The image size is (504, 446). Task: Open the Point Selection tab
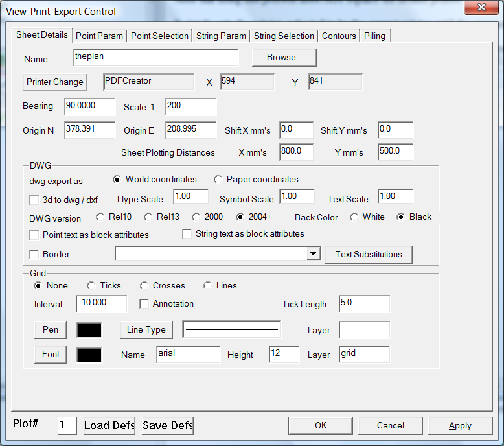pyautogui.click(x=159, y=36)
